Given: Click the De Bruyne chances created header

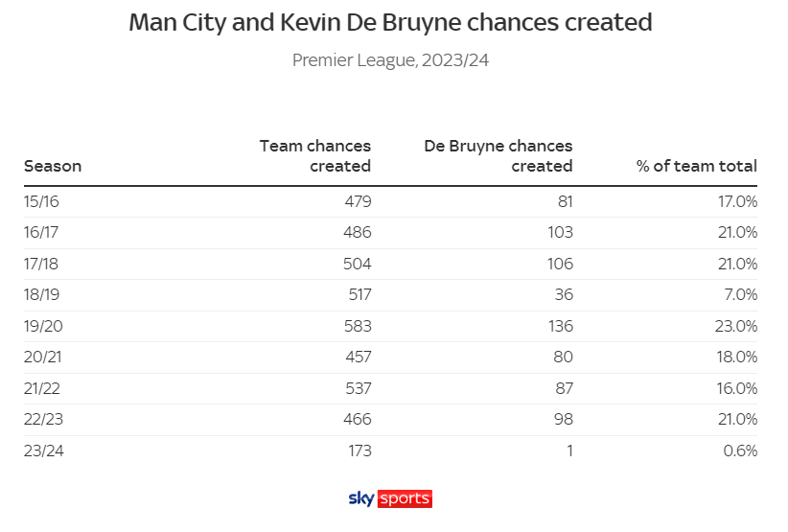Looking at the screenshot, I should point(498,155).
